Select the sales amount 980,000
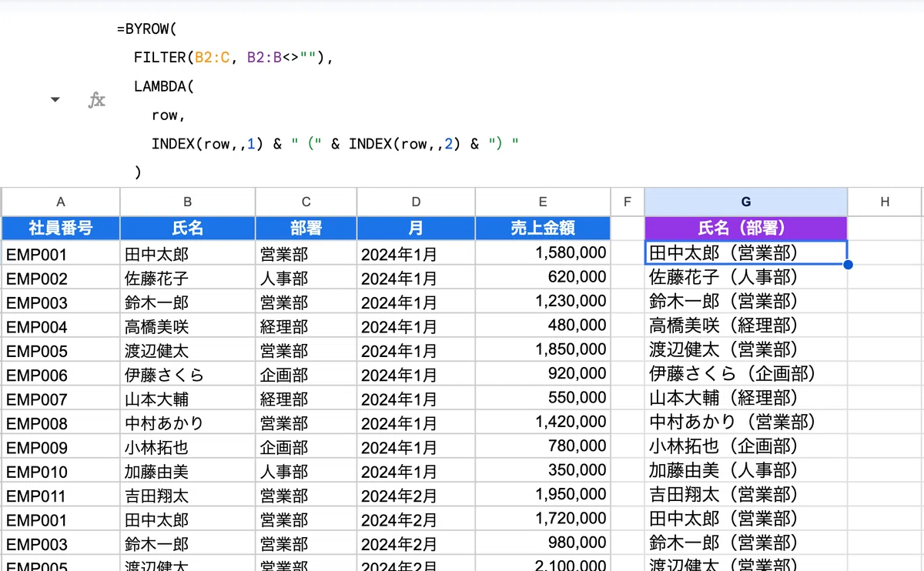This screenshot has height=571, width=924. coord(543,544)
